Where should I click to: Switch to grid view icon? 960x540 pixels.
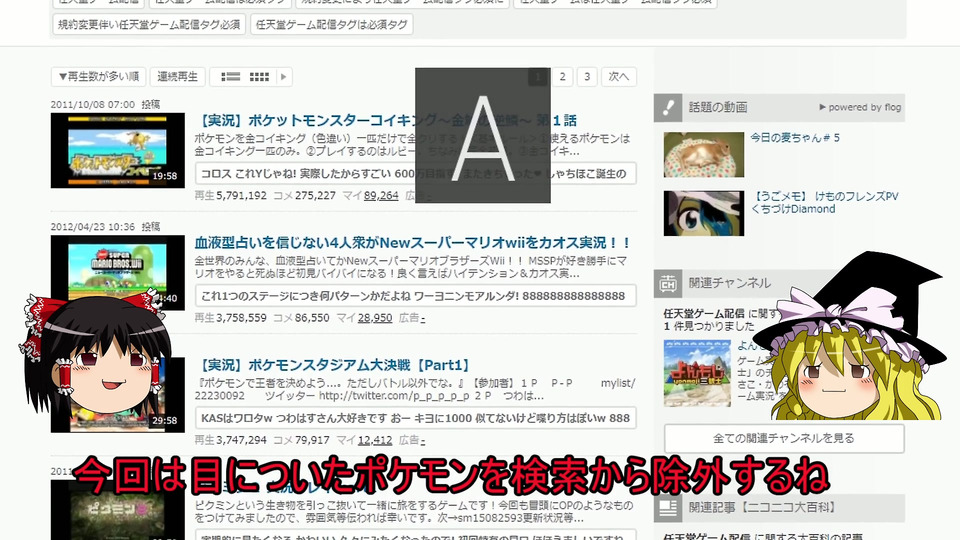point(259,77)
